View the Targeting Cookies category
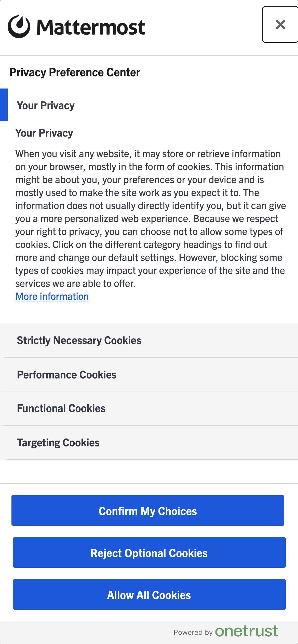This screenshot has height=644, width=298. (x=58, y=443)
